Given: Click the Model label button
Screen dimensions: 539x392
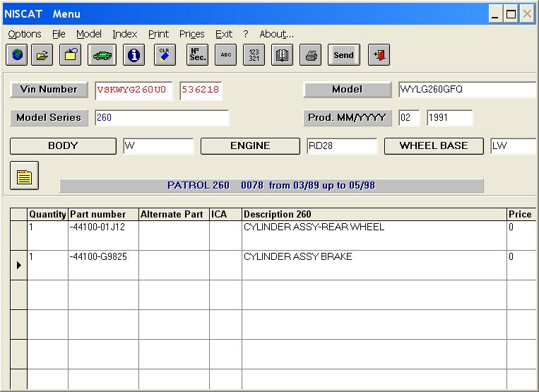Looking at the screenshot, I should [x=347, y=90].
